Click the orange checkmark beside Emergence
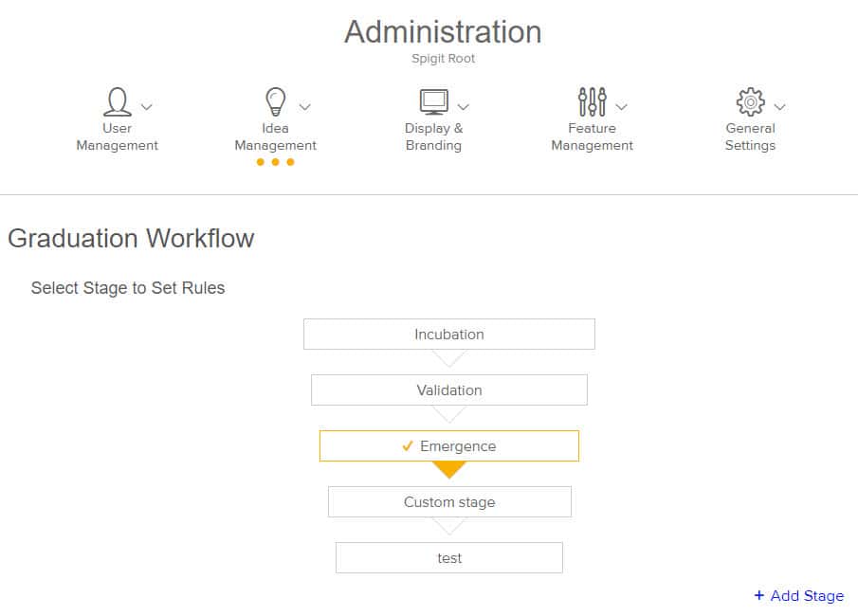Image resolution: width=858 pixels, height=616 pixels. [x=407, y=445]
